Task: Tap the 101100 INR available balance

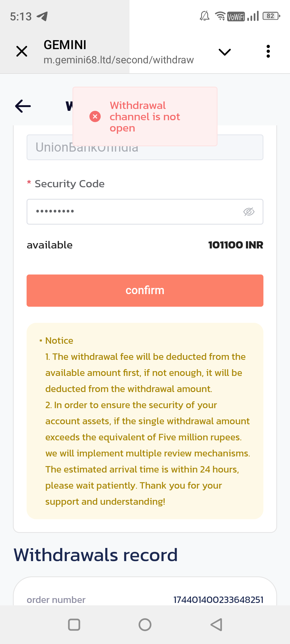Action: [x=235, y=245]
